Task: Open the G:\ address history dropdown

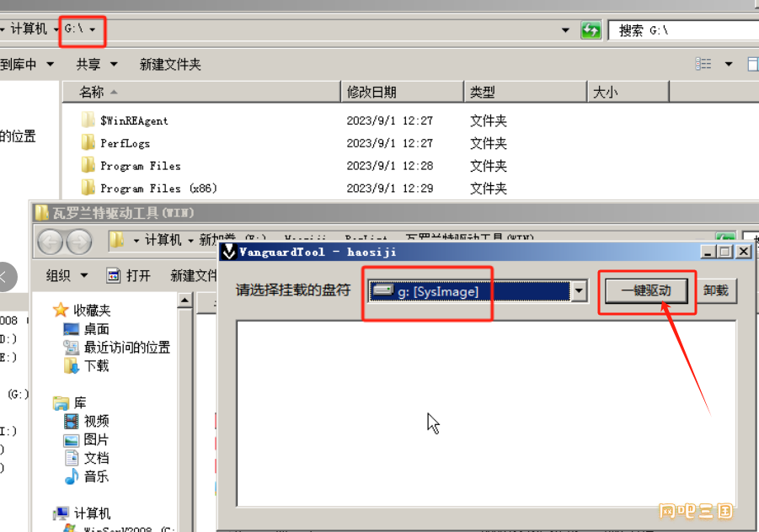Action: tap(565, 30)
